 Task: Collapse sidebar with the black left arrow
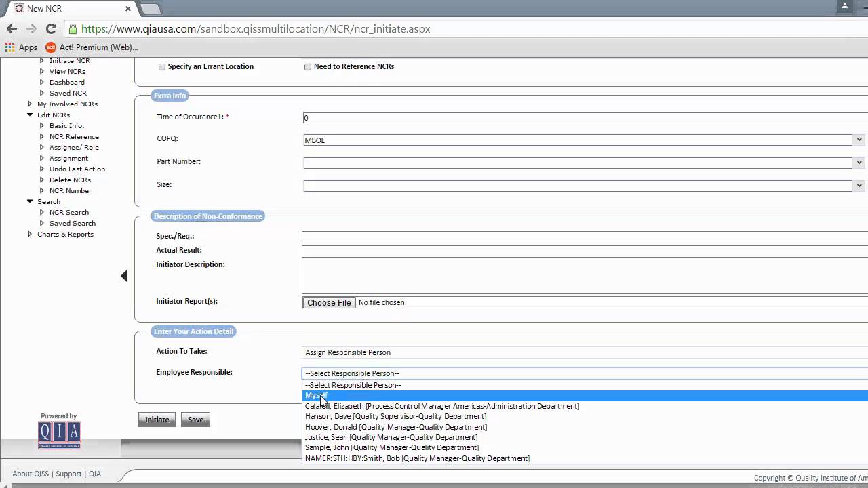point(123,276)
